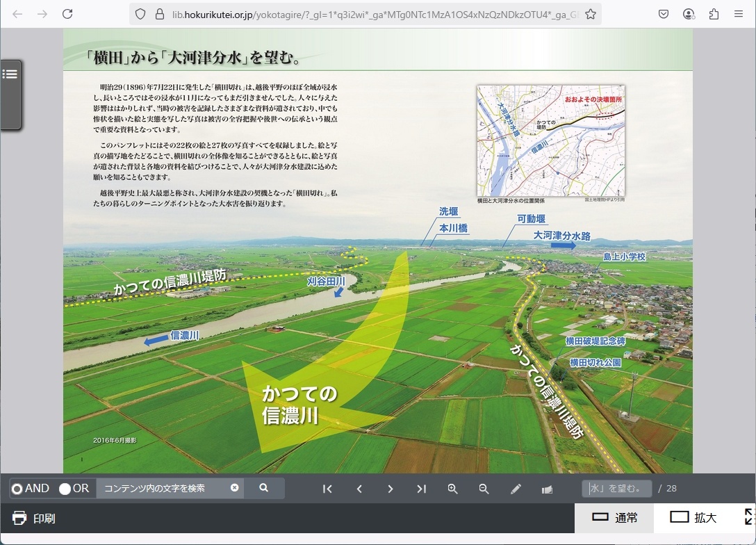Viewport: 756px width, 545px height.
Task: Enter fullscreen with the expand arrows icon
Action: [x=749, y=516]
